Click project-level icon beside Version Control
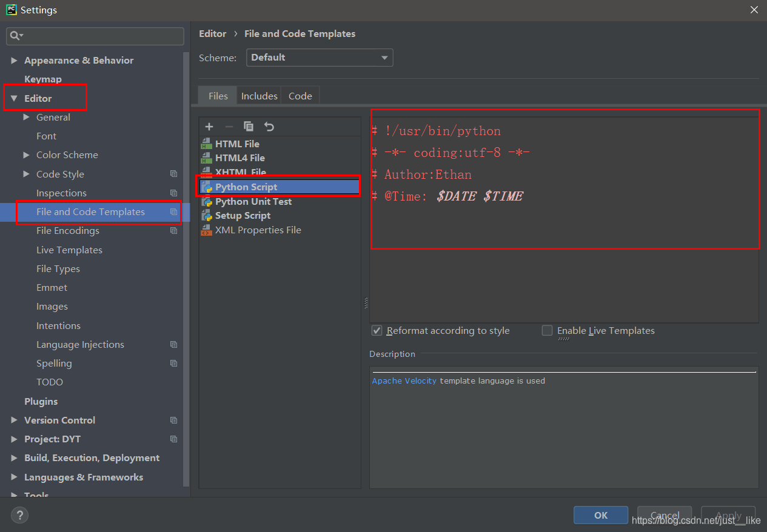 pos(174,421)
